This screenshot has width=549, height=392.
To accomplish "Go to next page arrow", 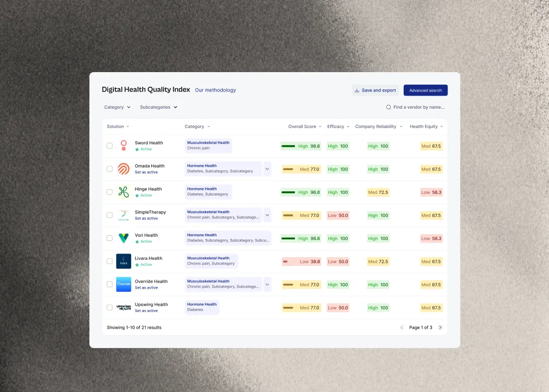I will pyautogui.click(x=440, y=328).
